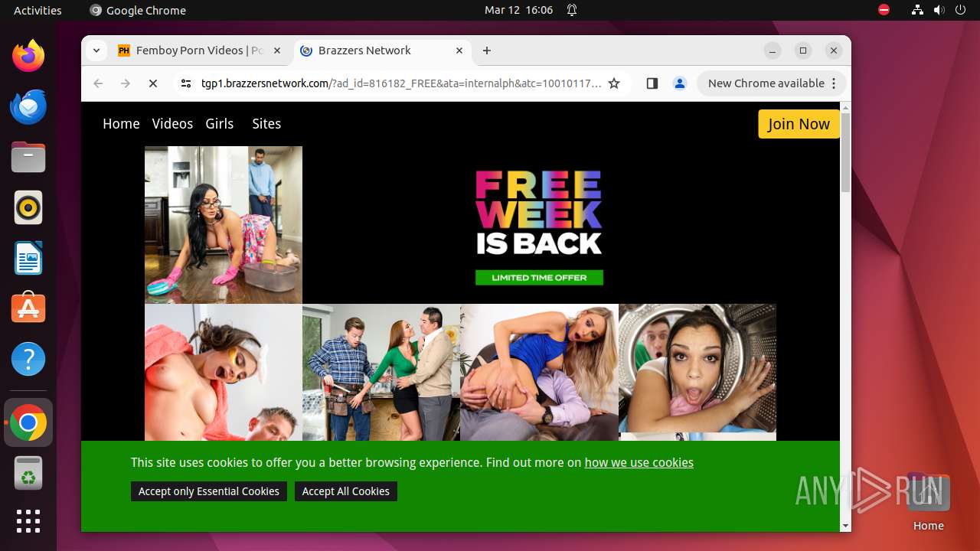Open the clock calendar dropdown
This screenshot has width=980, height=551.
(518, 11)
